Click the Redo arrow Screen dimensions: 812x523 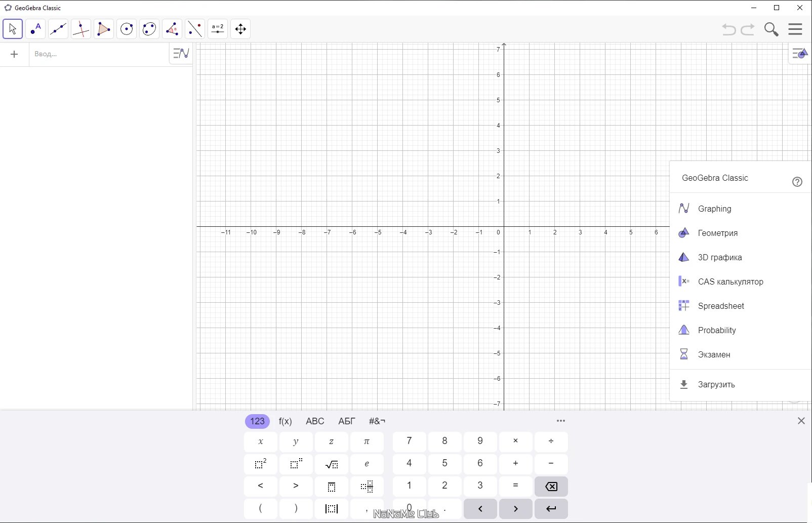tap(748, 29)
